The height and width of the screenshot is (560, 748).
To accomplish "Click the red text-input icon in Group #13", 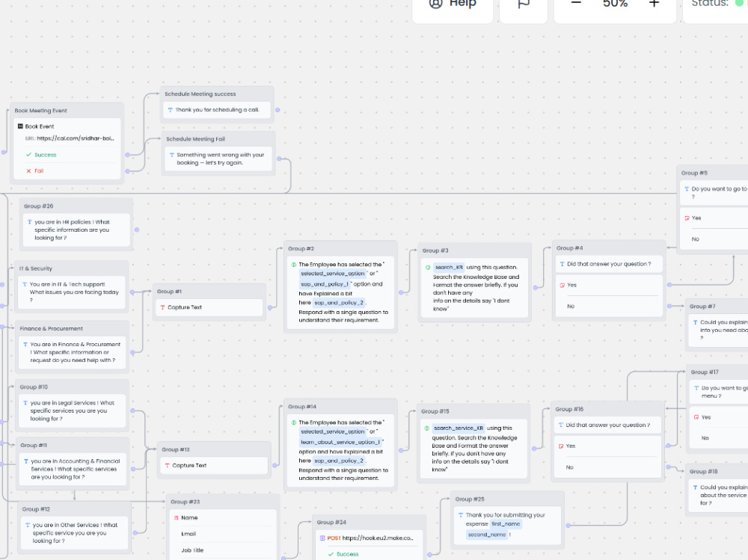I will [168, 466].
